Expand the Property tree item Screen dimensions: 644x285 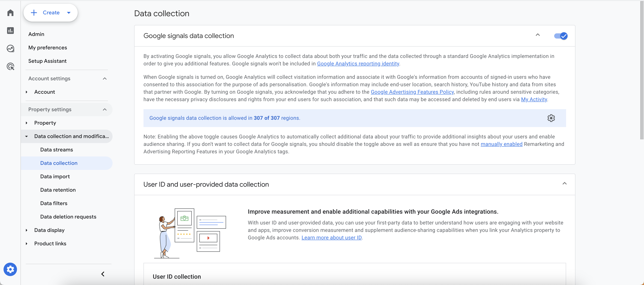[x=26, y=123]
